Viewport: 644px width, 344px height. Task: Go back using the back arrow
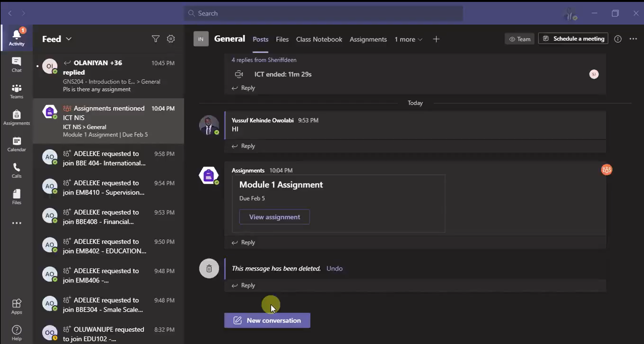[x=10, y=13]
